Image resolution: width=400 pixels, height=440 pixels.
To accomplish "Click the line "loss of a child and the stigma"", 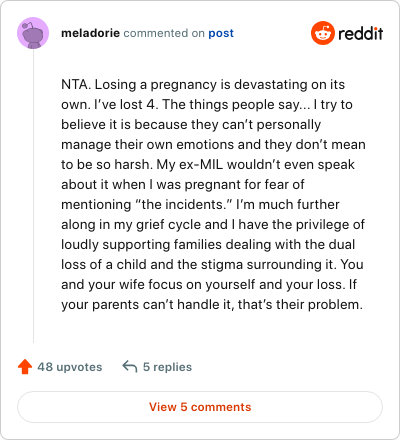I will click(212, 265).
